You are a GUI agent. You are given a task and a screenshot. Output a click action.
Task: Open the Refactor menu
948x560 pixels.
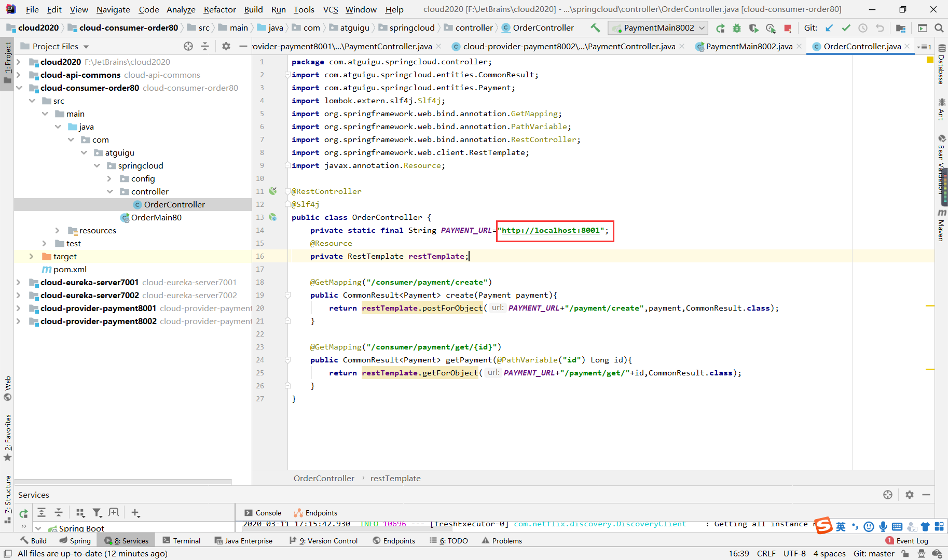[219, 9]
